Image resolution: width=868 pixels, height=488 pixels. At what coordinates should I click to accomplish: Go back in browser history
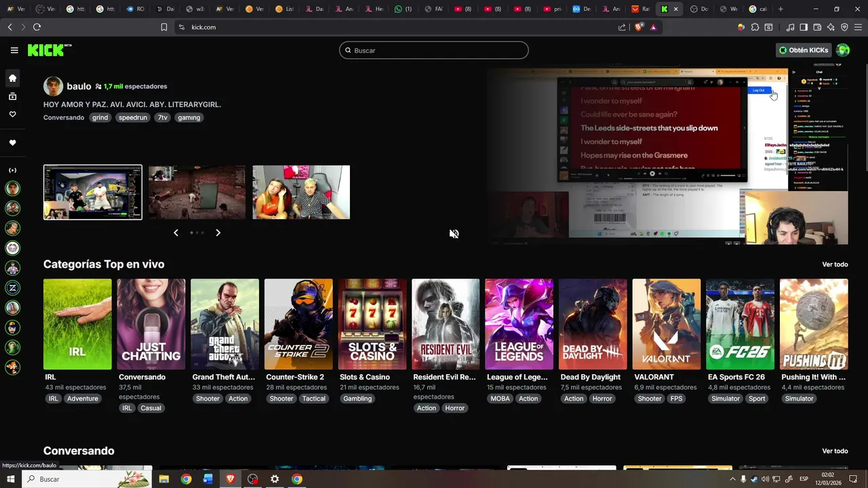[x=9, y=27]
